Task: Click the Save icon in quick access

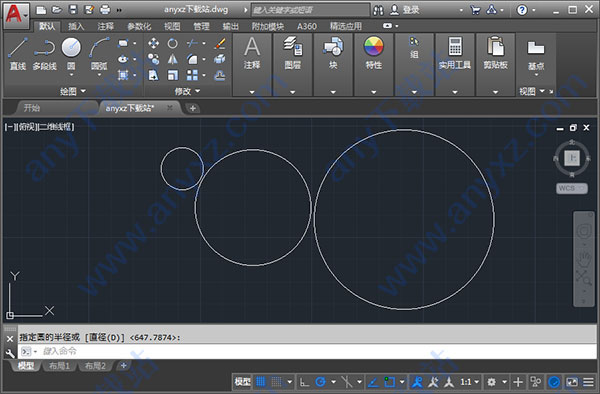Action: pyautogui.click(x=73, y=10)
